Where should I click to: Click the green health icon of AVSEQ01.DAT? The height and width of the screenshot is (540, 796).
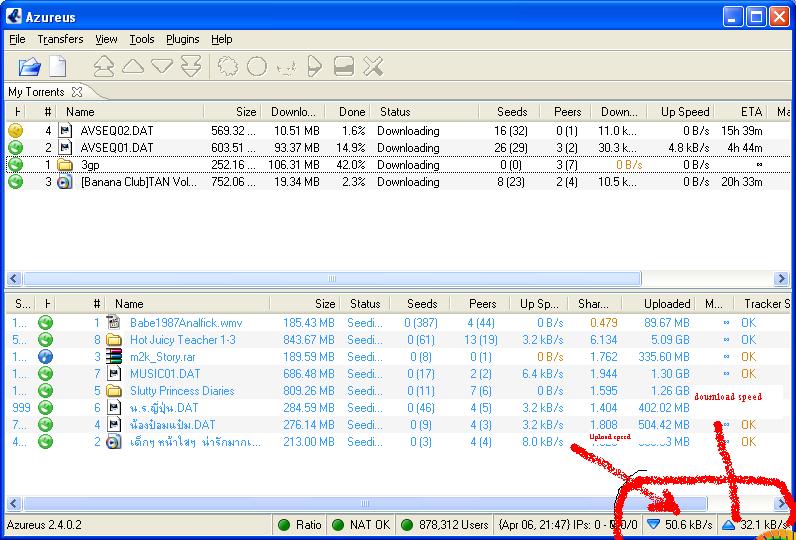16,148
